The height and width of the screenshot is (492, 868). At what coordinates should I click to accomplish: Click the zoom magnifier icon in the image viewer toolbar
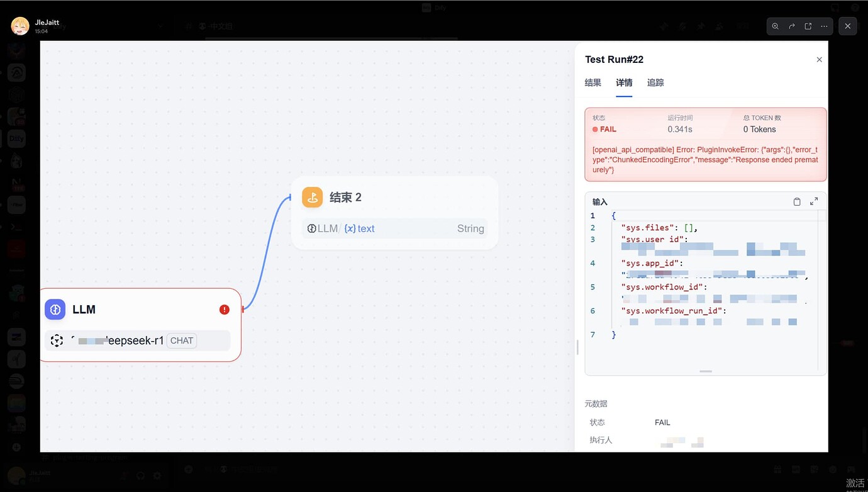(776, 26)
